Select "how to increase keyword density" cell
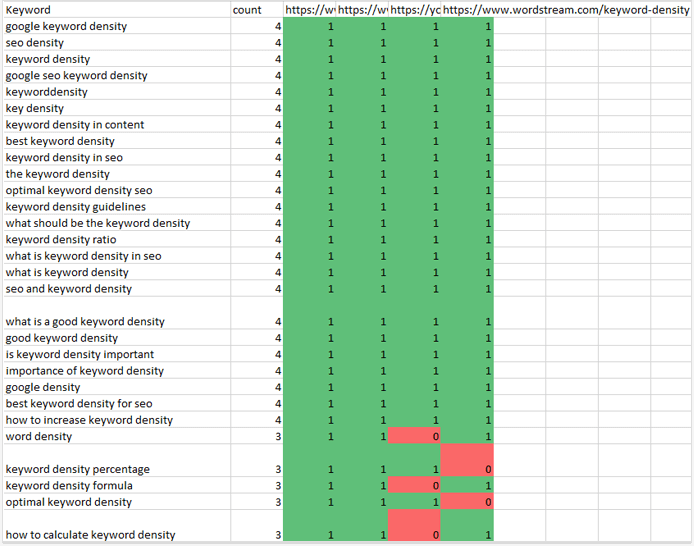 (x=117, y=420)
